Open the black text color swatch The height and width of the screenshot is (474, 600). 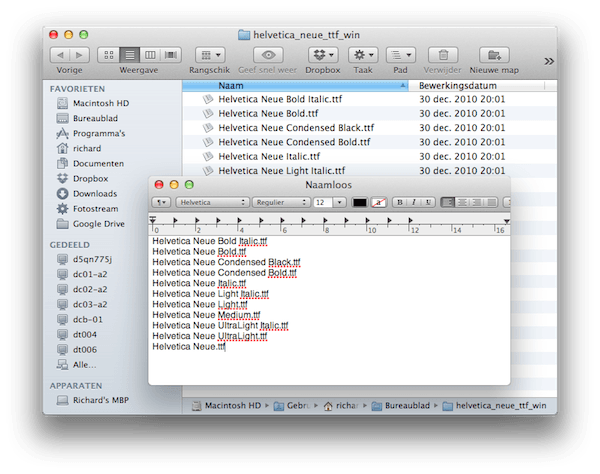(x=359, y=202)
